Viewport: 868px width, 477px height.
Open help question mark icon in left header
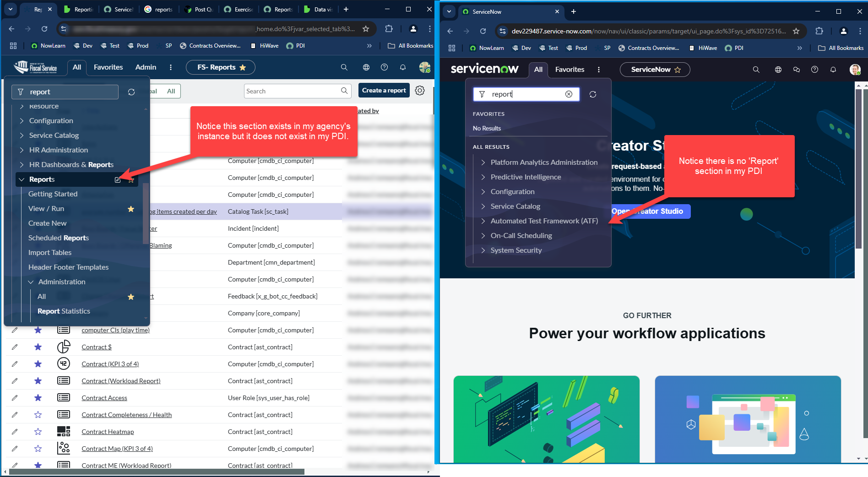pos(384,67)
